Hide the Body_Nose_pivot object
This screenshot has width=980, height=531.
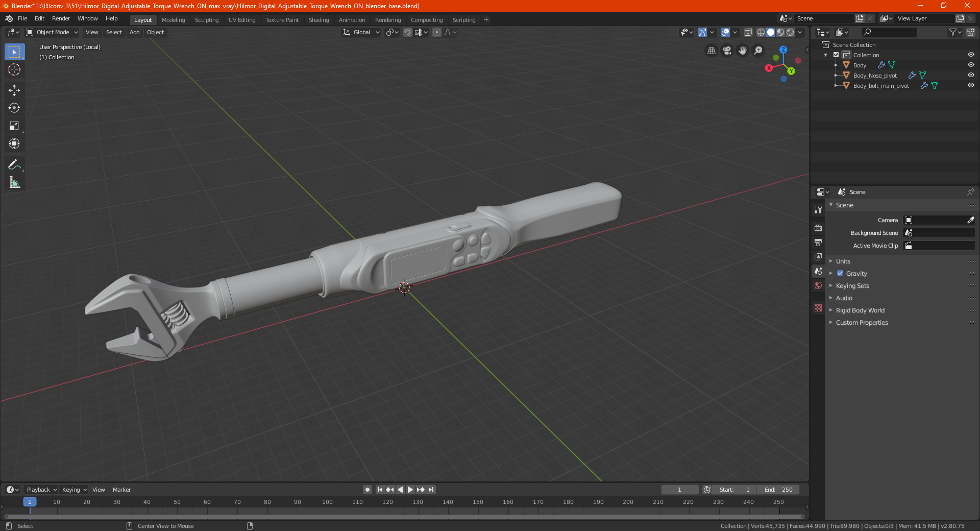[x=971, y=75]
